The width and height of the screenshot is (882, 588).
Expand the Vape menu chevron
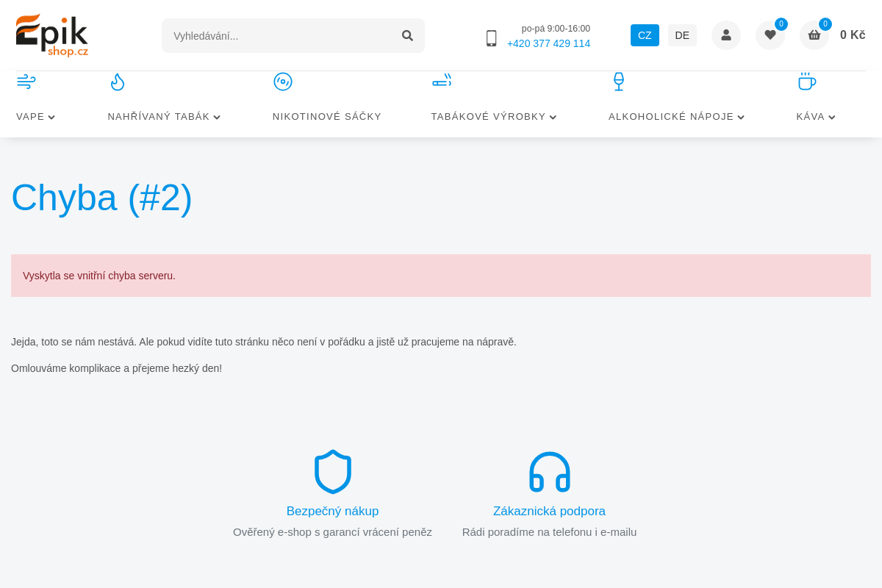click(51, 117)
